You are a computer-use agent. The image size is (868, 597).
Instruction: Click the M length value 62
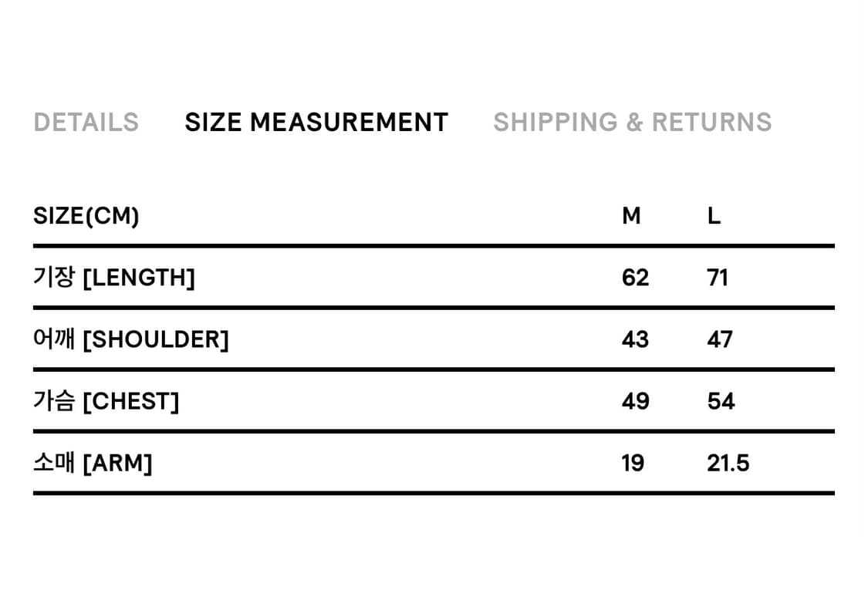[635, 277]
